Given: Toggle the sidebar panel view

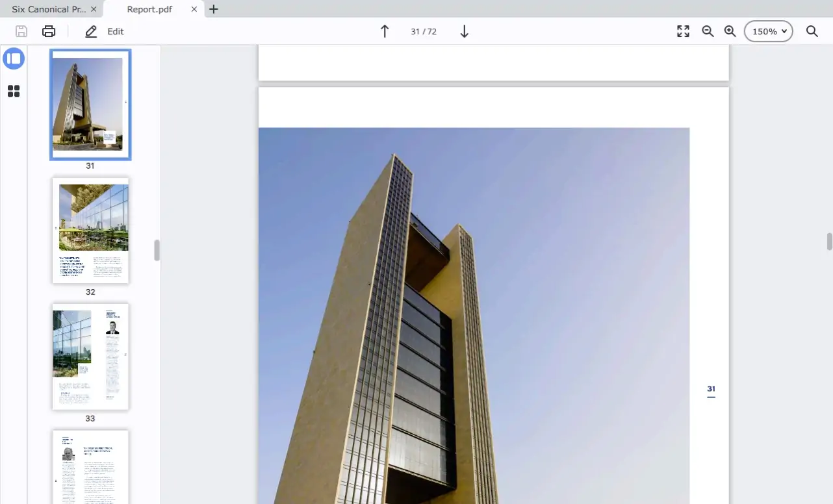Looking at the screenshot, I should [x=14, y=58].
